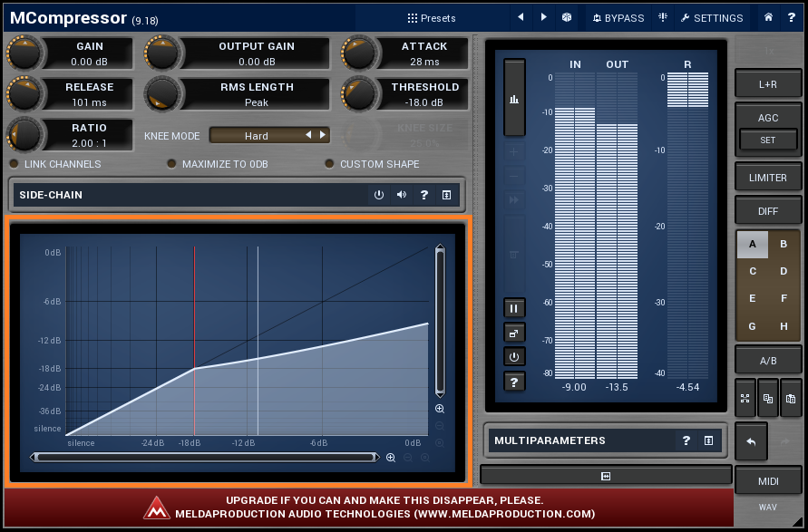Click the RATIO value 2.00 : 1 field

coord(89,143)
